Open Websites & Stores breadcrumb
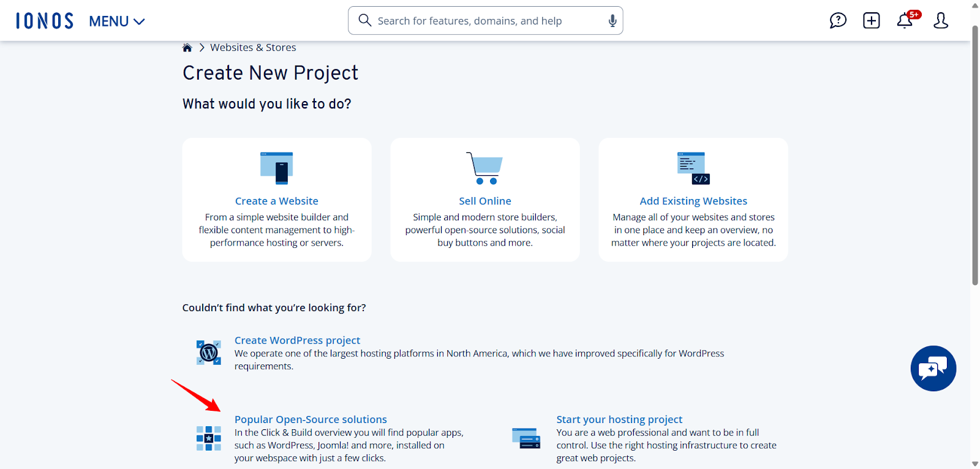This screenshot has width=980, height=469. pyautogui.click(x=253, y=48)
